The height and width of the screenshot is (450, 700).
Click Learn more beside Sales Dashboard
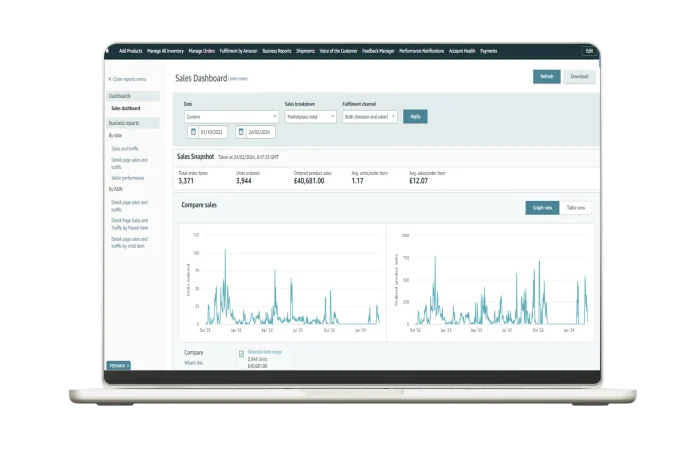point(238,78)
